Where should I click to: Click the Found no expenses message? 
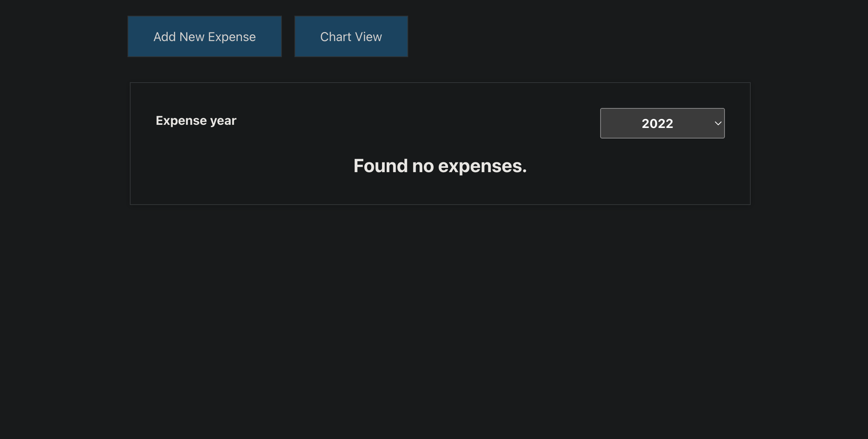439,166
